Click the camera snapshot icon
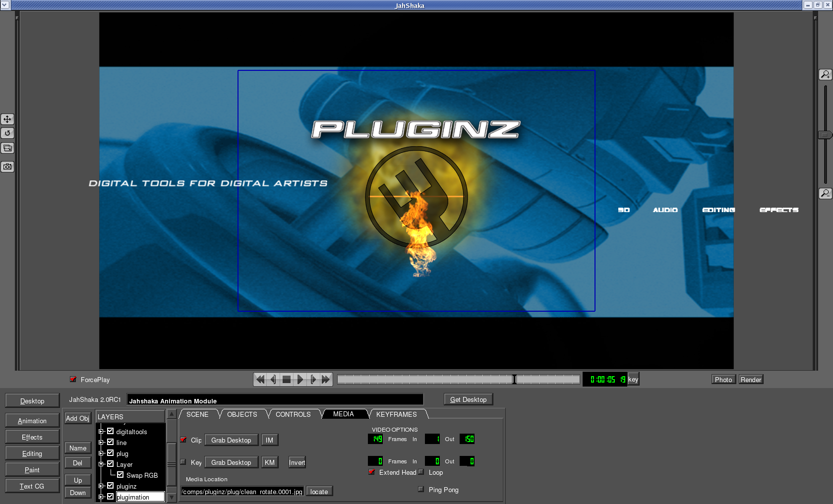The image size is (833, 504). pyautogui.click(x=7, y=167)
